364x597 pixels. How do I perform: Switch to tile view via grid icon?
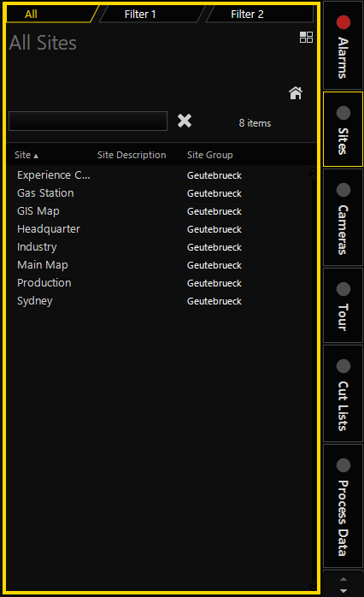(306, 38)
